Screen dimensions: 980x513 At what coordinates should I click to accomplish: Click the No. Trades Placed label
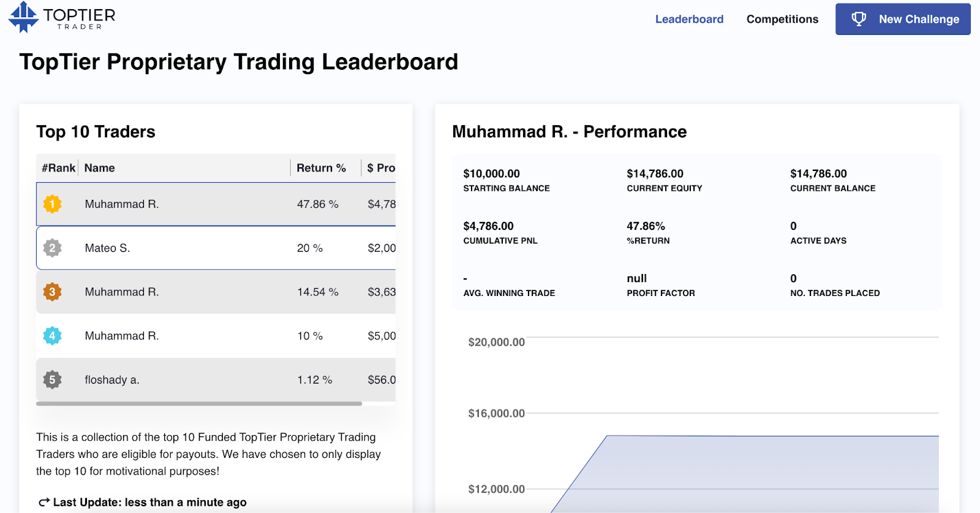[x=835, y=293]
